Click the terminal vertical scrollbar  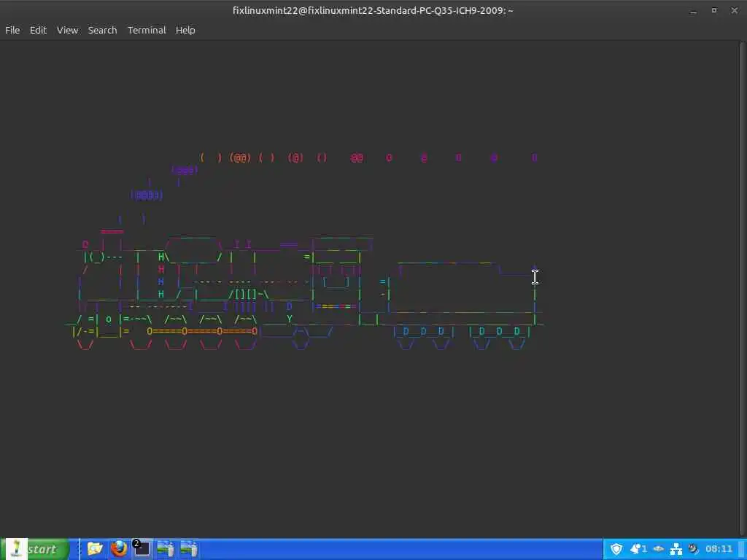click(742, 288)
